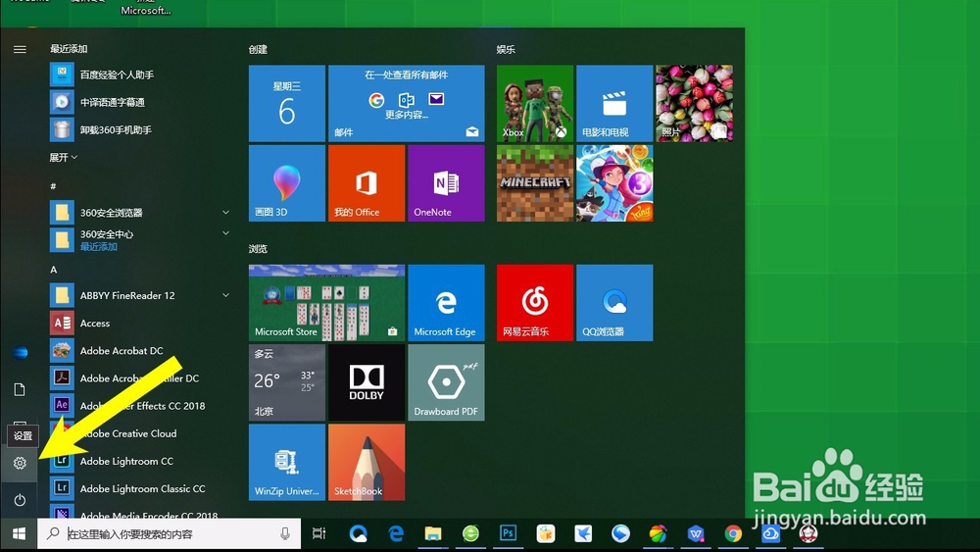Open 卸载360手机助手 entry
This screenshot has width=980, height=552.
tap(140, 130)
